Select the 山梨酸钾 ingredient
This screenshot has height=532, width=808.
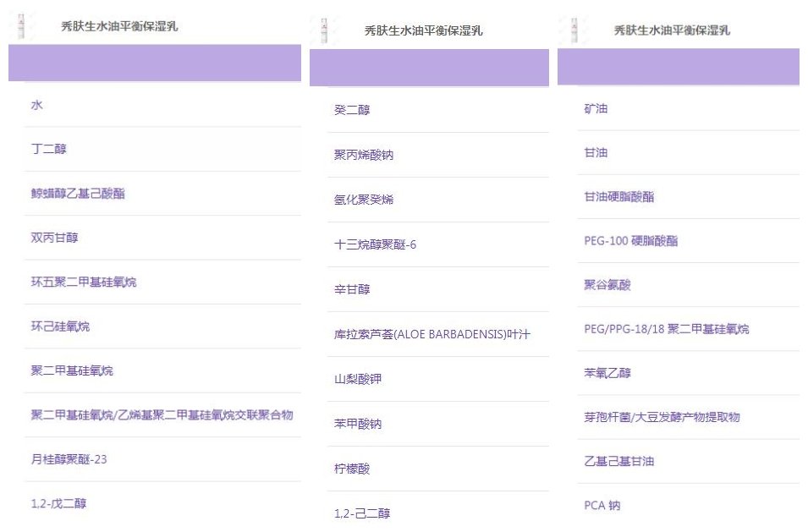point(358,379)
